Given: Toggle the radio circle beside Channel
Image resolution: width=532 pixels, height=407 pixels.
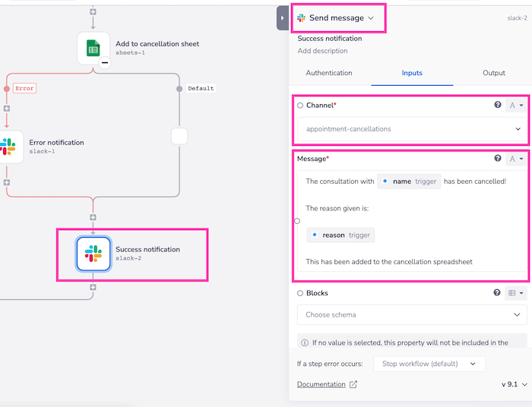Looking at the screenshot, I should coord(300,106).
